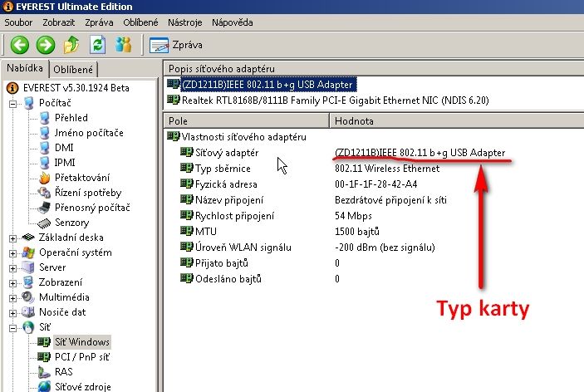Select the Řízení spotřeby icon
Image resolution: width=584 pixels, height=392 pixels.
tap(44, 193)
